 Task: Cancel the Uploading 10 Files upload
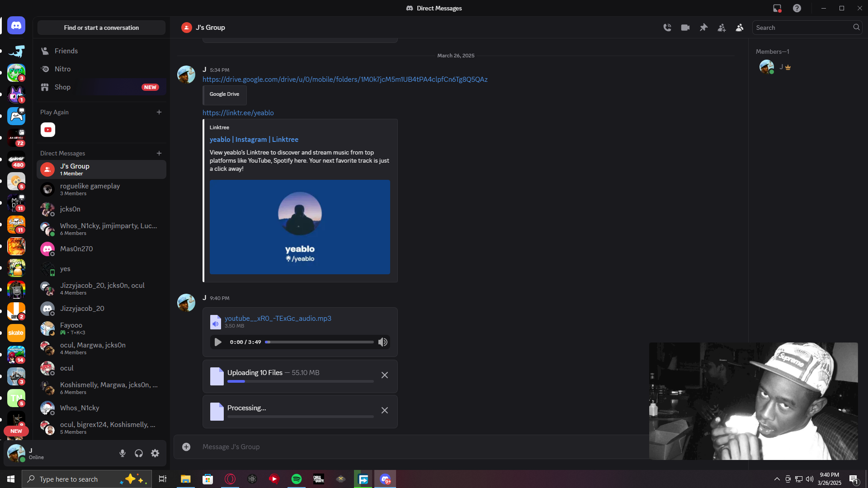tap(385, 375)
